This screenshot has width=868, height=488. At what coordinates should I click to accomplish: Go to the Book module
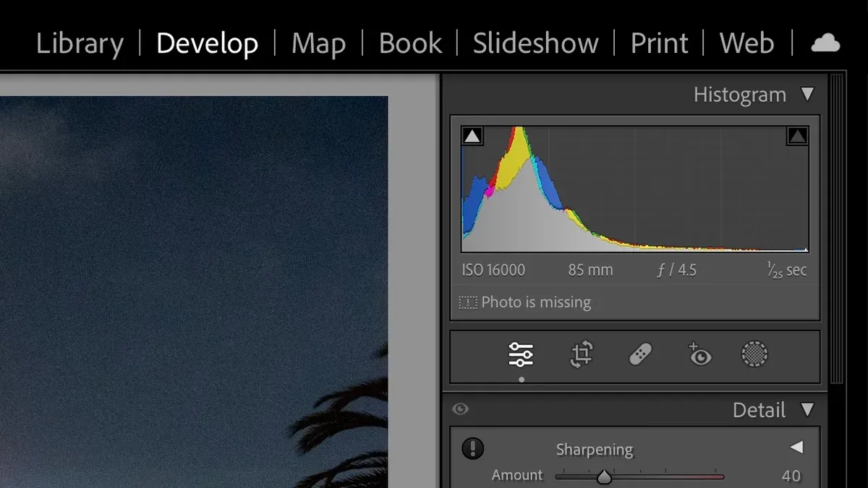click(x=410, y=43)
